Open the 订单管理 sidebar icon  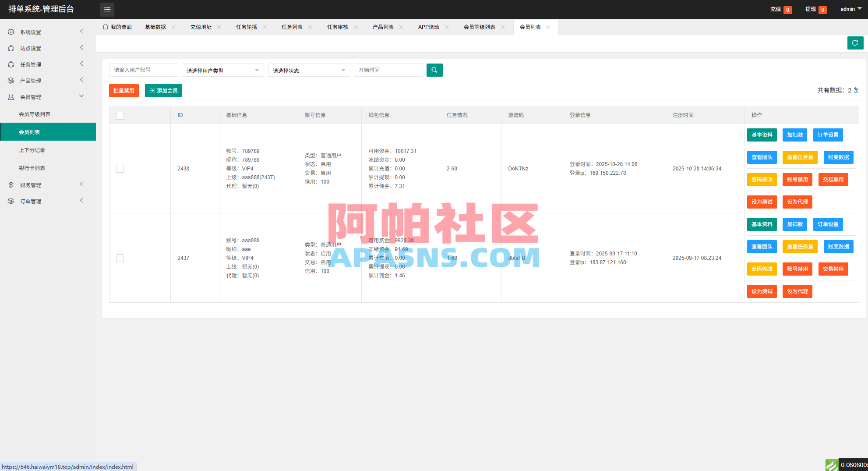(x=11, y=201)
